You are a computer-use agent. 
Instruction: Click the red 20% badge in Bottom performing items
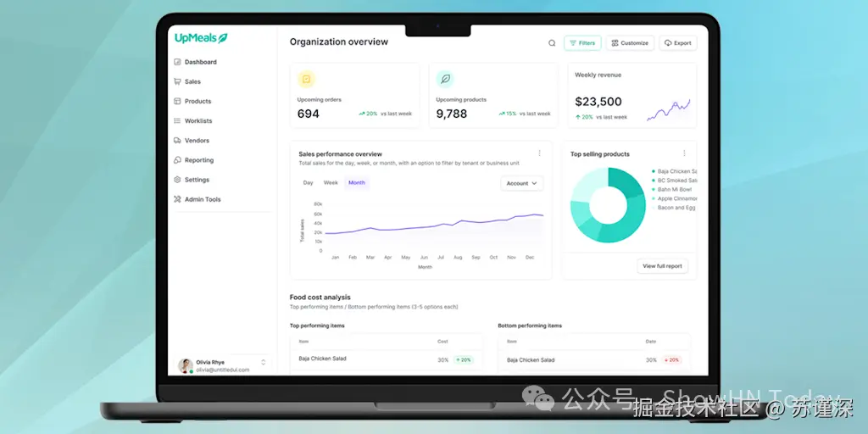click(x=671, y=359)
